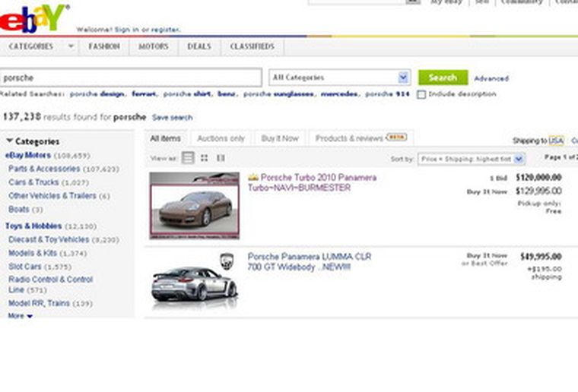This screenshot has height=392, width=578.
Task: Open the silver Panamera LUMMA thumbnail
Action: point(194,283)
